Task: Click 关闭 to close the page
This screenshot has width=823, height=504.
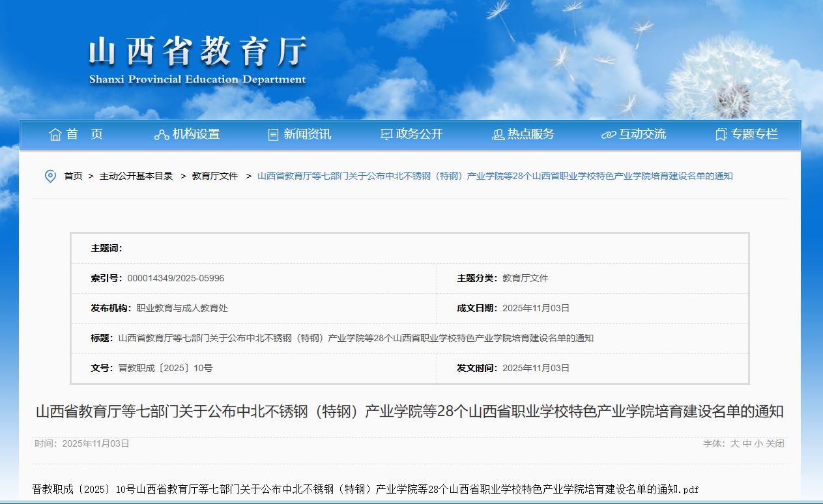Action: point(775,443)
